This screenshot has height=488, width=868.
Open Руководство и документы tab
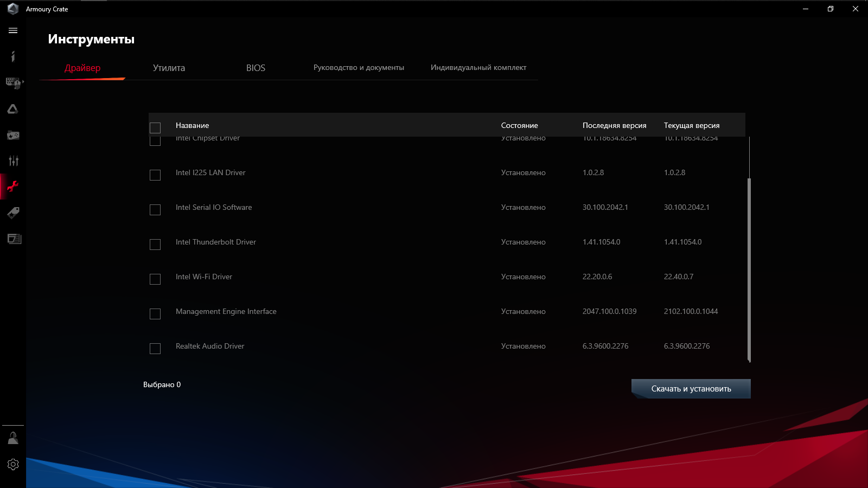click(359, 68)
